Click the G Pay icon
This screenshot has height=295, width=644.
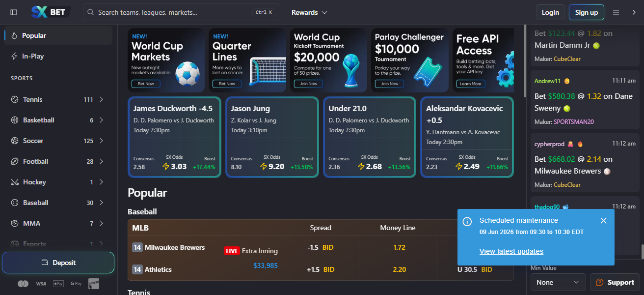76,284
